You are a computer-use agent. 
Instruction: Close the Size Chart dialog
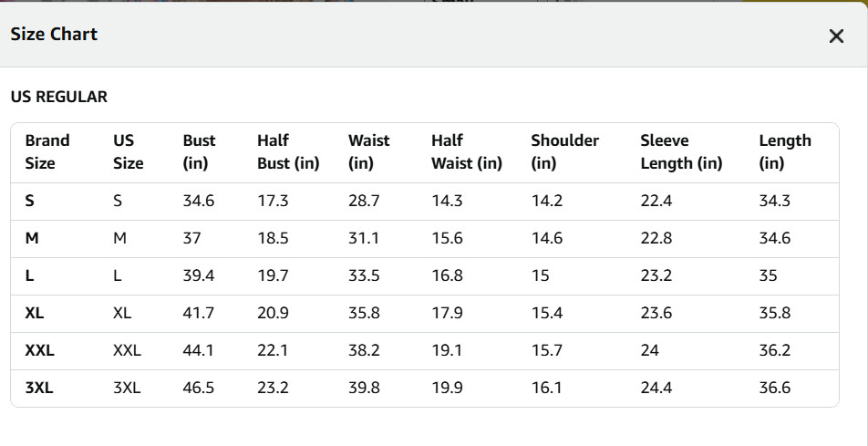836,36
